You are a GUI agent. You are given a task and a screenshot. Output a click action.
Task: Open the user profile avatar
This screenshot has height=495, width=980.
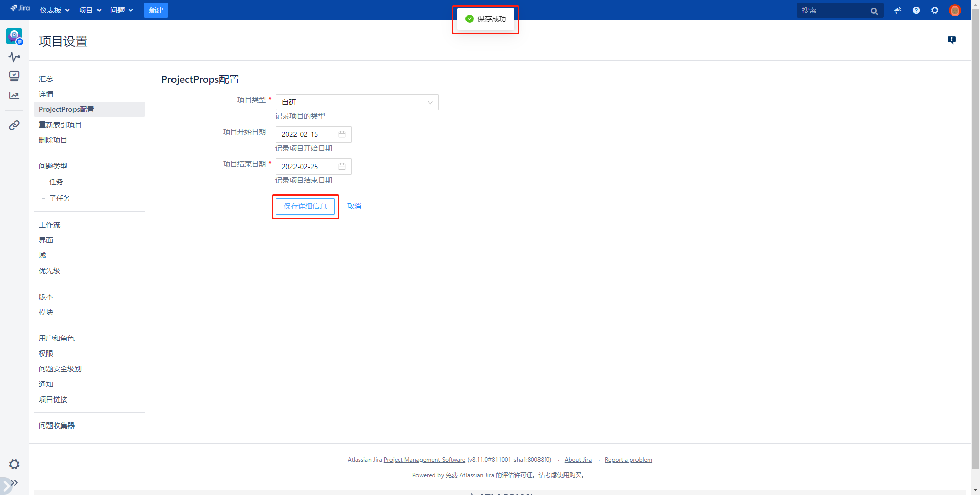coord(954,10)
